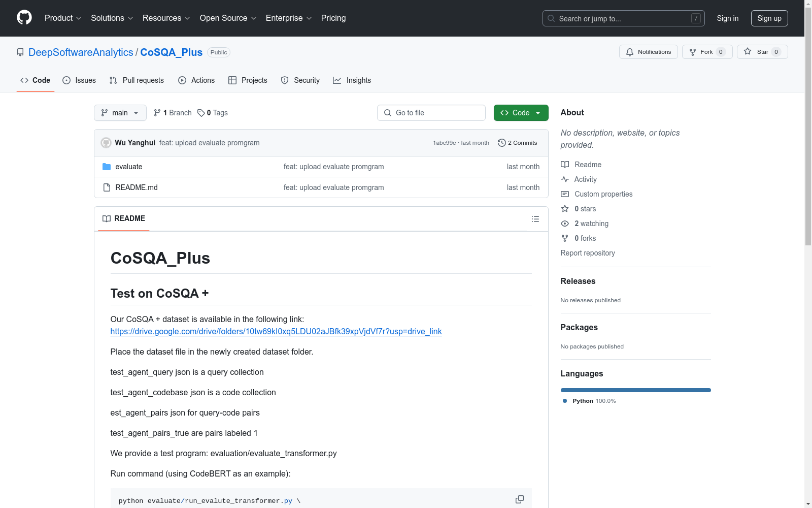Click the Security shield icon
Screen dimensions: 812x508
[x=285, y=80]
